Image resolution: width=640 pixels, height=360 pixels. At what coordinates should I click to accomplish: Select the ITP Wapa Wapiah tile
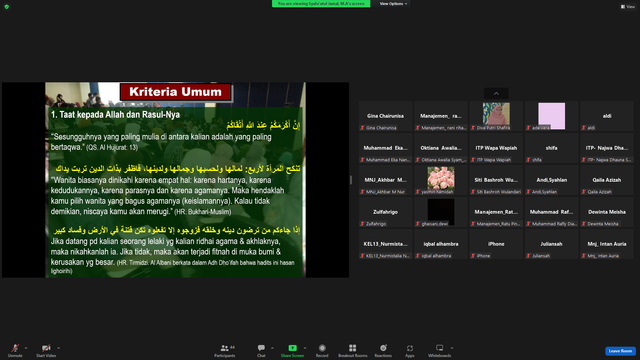(x=496, y=148)
